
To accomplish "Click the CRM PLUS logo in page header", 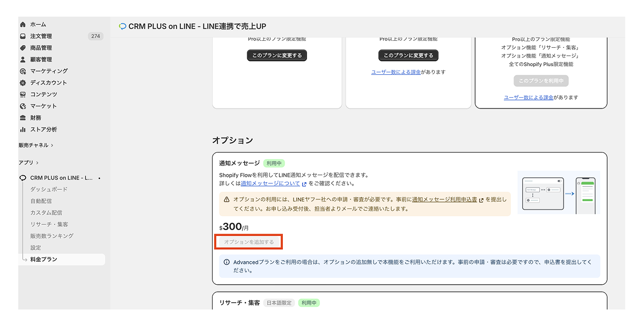I will [122, 26].
